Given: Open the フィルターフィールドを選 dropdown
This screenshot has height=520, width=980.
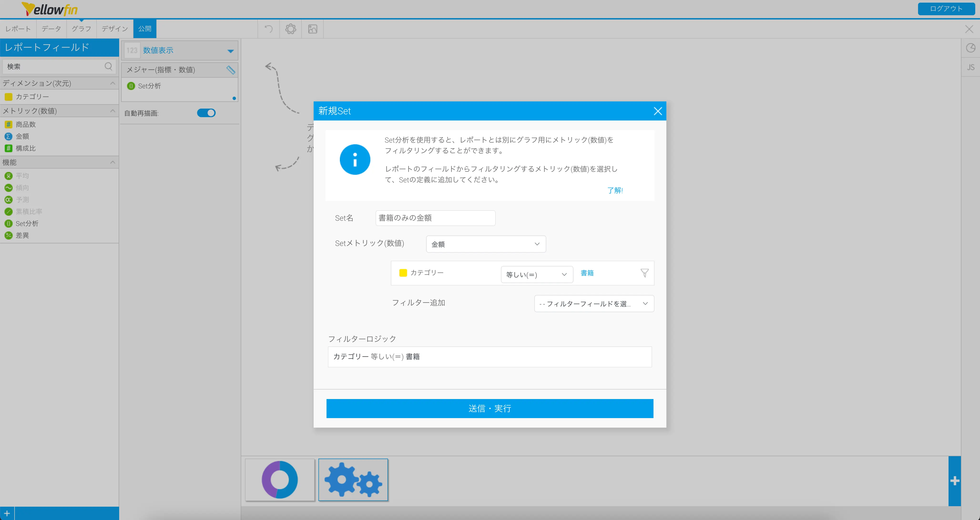Looking at the screenshot, I should pyautogui.click(x=594, y=304).
